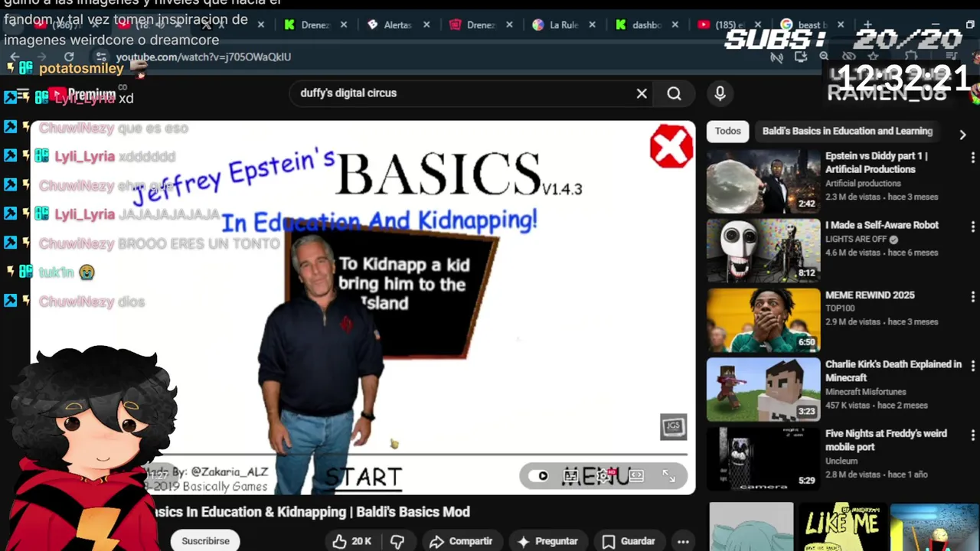Viewport: 980px width, 551px height.
Task: Select Baldi's Basics in Education and Learning chip
Action: click(848, 131)
